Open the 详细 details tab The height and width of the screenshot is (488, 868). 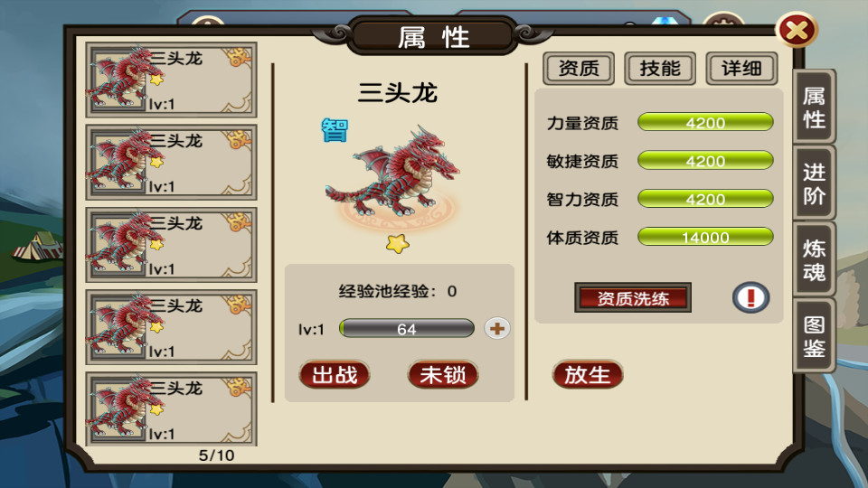point(741,69)
